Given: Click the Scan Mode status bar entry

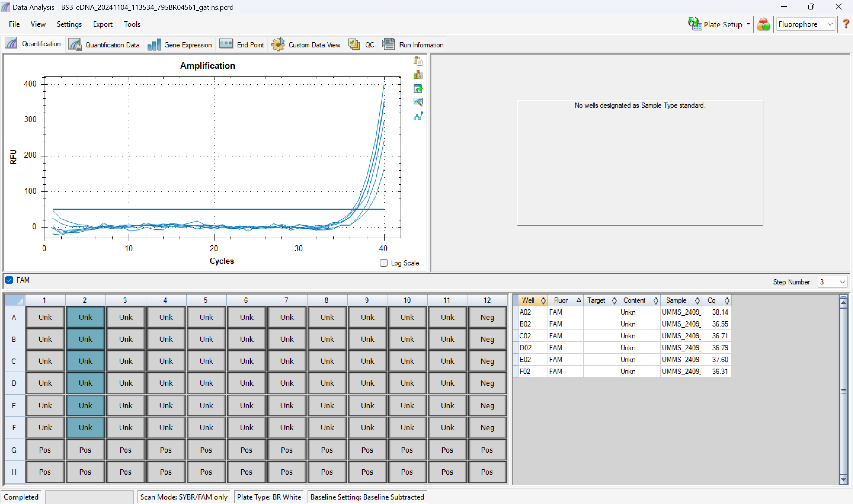Looking at the screenshot, I should click(184, 497).
